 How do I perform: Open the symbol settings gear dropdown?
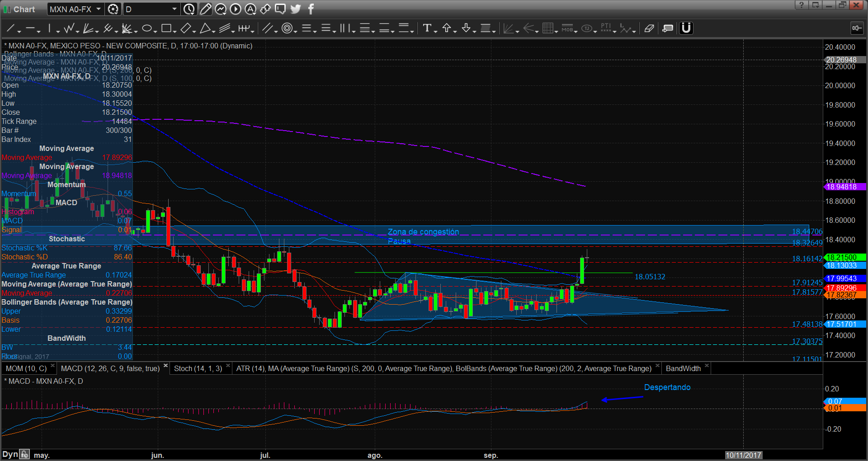click(x=113, y=9)
